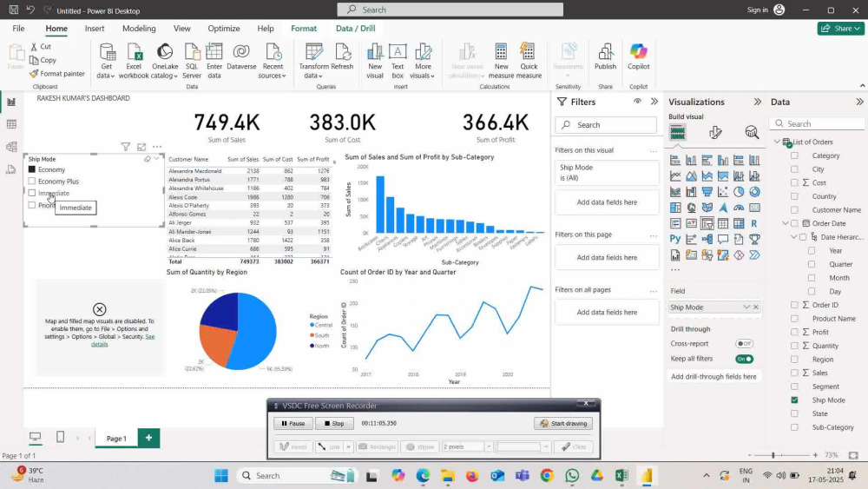Open the Ship Mode field well dropdown

tap(746, 307)
